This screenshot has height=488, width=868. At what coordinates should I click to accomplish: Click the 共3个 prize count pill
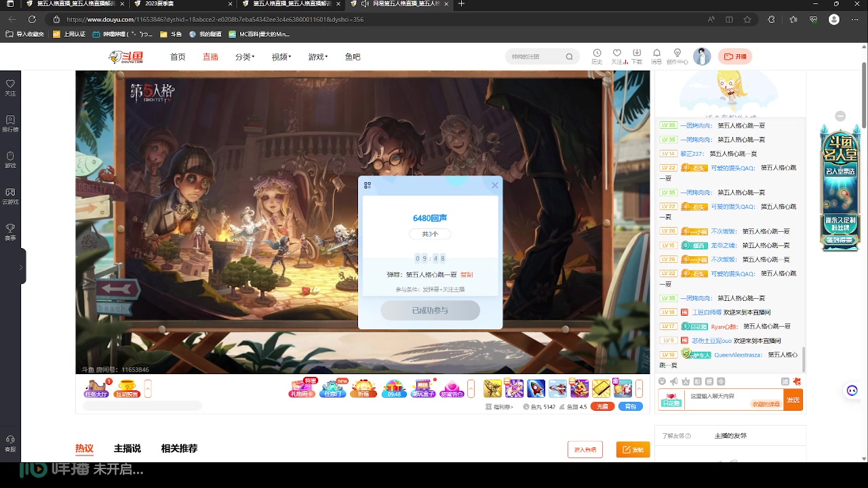point(430,234)
